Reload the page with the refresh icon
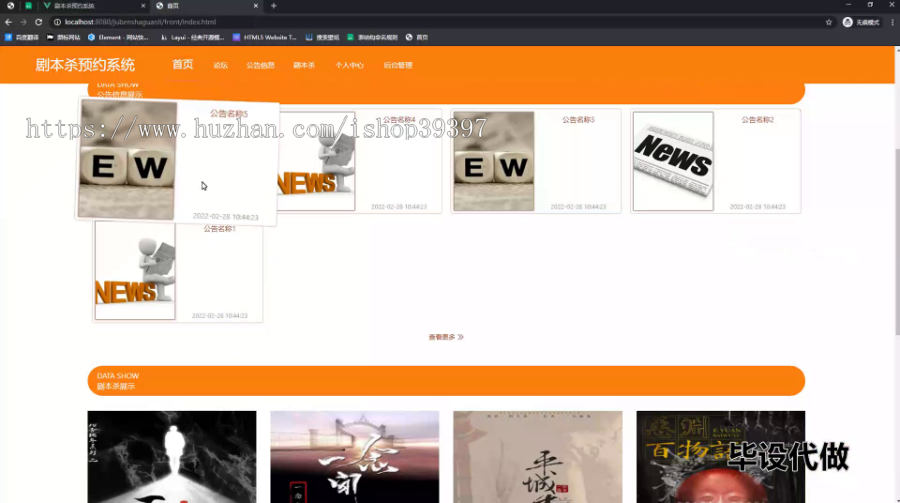This screenshot has height=503, width=900. 38,22
